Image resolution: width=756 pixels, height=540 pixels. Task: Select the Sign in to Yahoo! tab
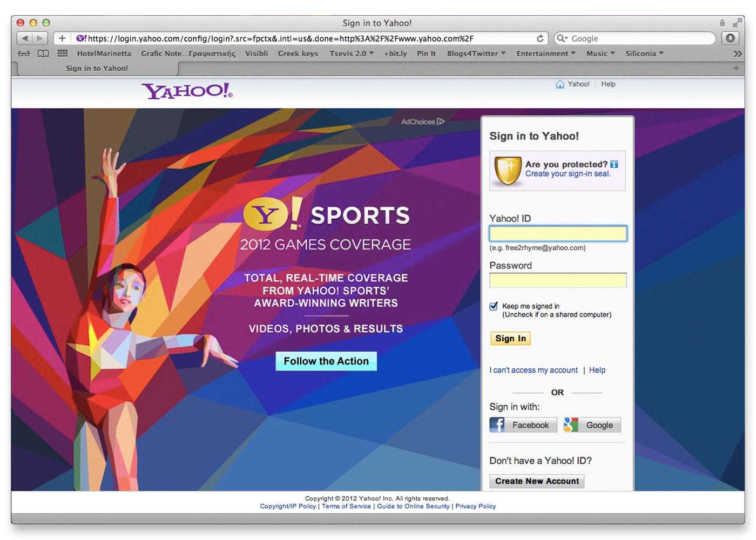[x=97, y=68]
